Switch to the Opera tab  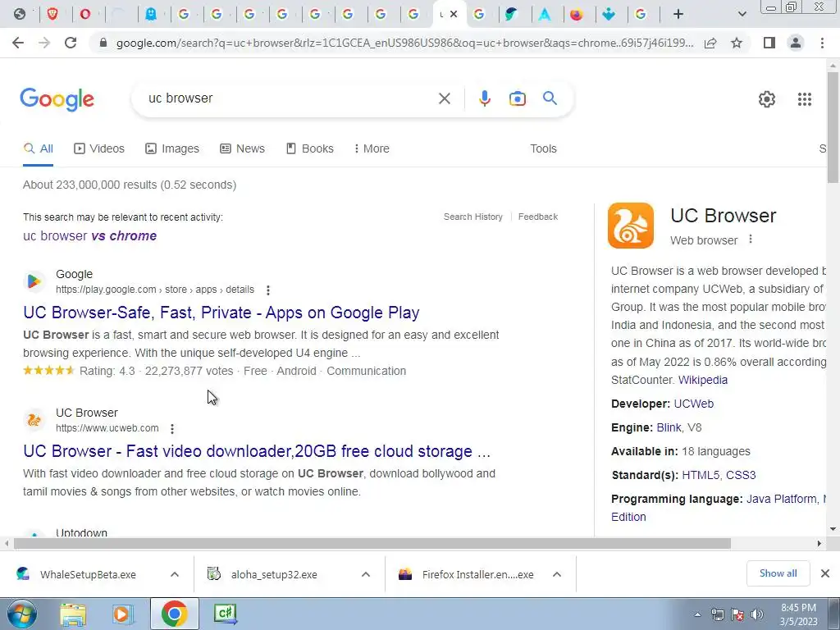pos(84,15)
